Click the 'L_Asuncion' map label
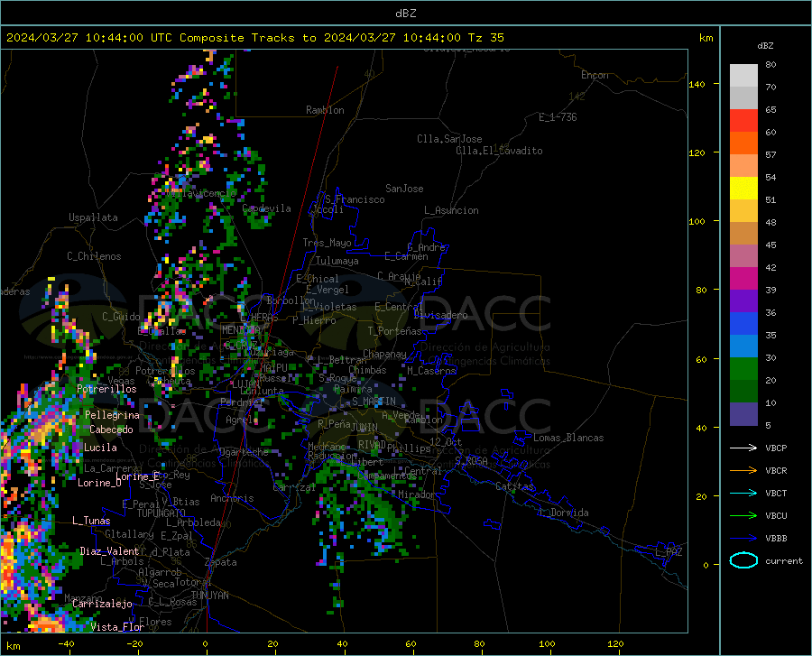 tap(451, 210)
